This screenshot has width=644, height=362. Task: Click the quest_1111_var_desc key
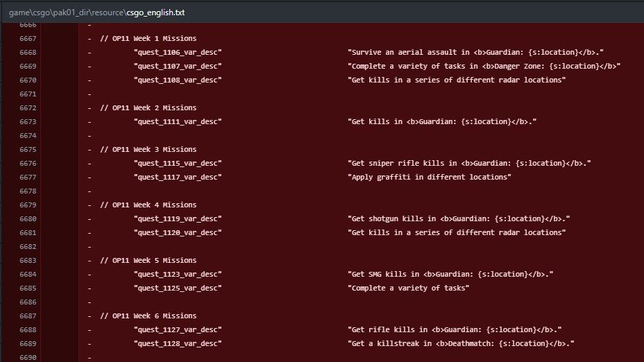click(x=178, y=121)
